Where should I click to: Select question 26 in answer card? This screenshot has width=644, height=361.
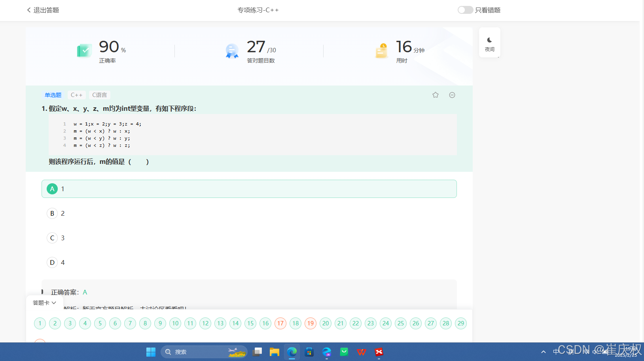416,323
